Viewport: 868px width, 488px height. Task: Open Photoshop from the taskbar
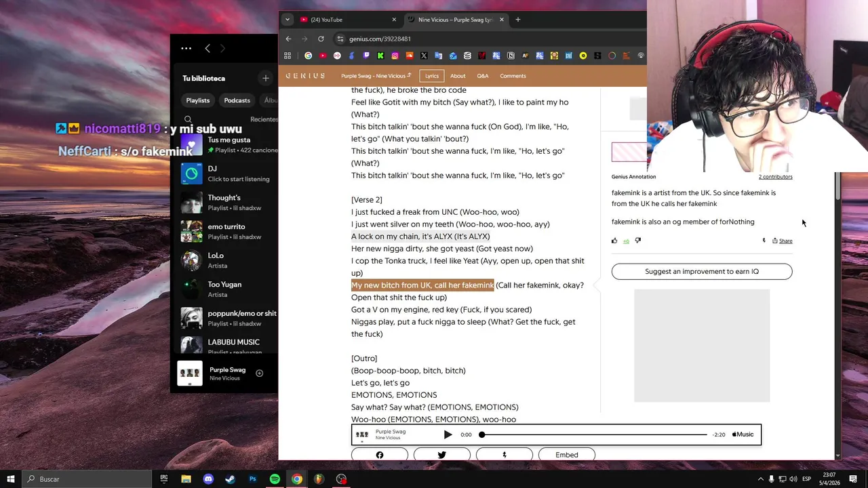tap(252, 479)
